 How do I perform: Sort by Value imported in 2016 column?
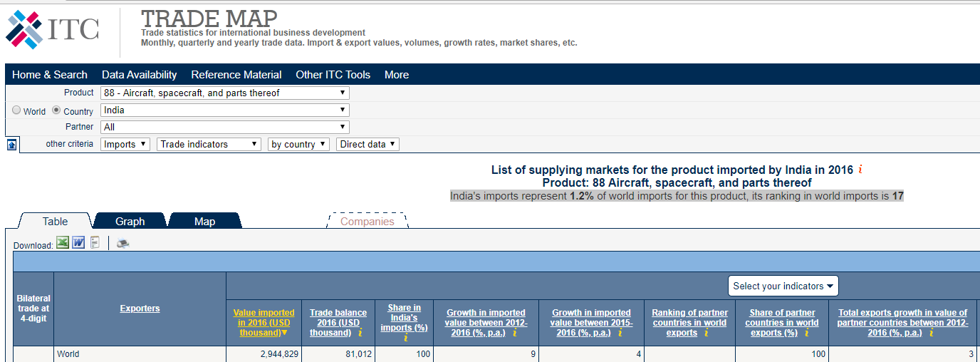264,323
